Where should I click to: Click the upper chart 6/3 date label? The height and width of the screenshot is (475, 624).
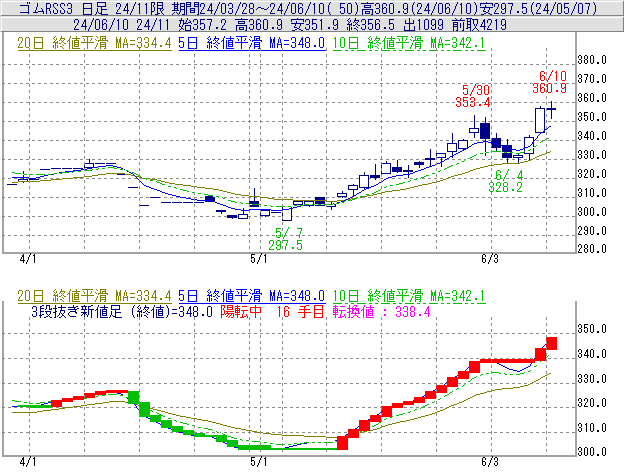tap(489, 259)
